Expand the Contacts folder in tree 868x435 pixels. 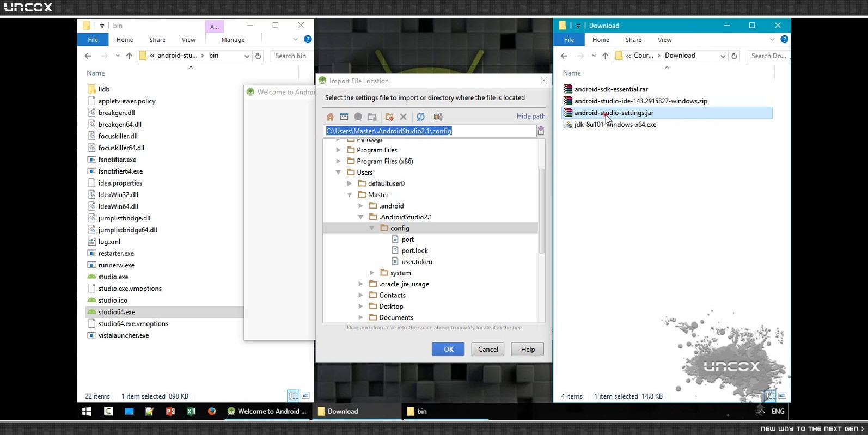pyautogui.click(x=361, y=295)
